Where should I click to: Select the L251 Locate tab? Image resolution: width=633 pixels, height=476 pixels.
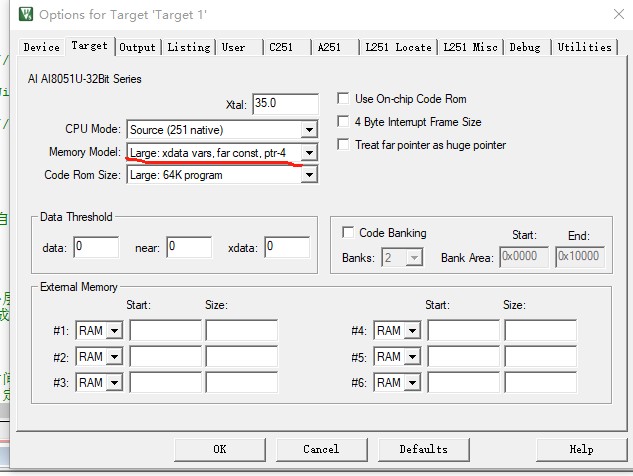click(x=398, y=47)
